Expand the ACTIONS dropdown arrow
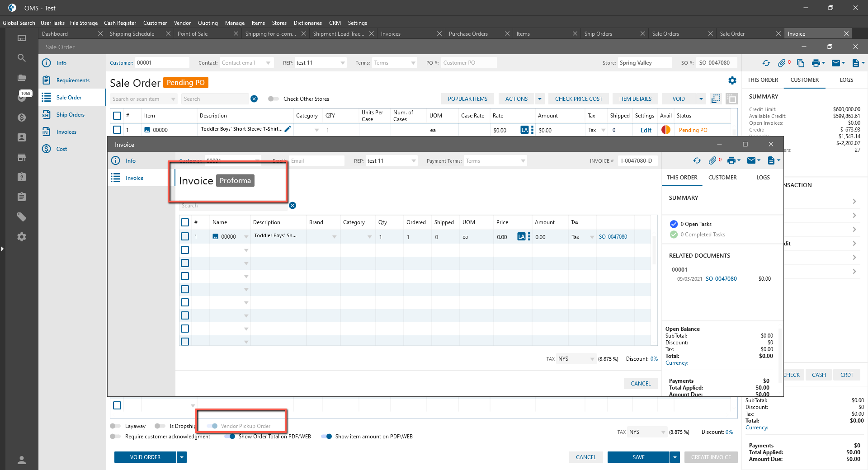 coord(540,99)
